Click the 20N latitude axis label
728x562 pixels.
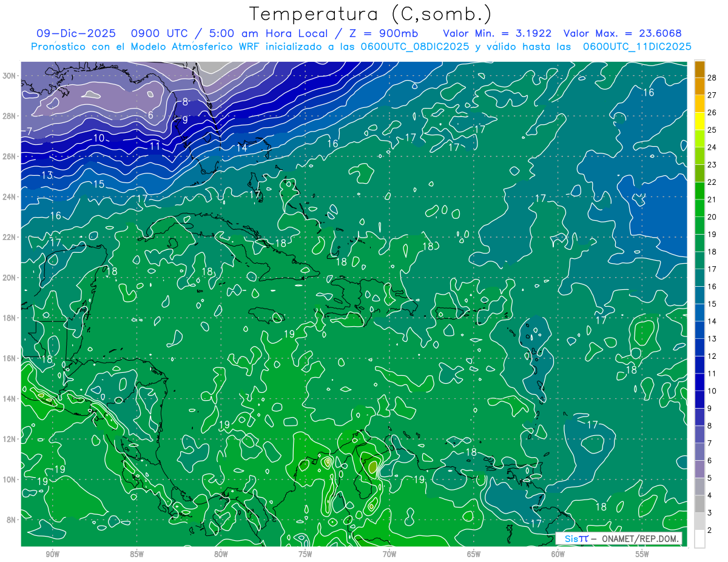pyautogui.click(x=10, y=278)
